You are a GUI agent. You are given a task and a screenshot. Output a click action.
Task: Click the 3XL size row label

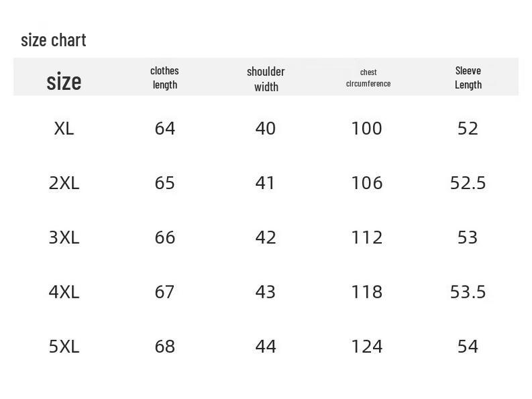(64, 237)
